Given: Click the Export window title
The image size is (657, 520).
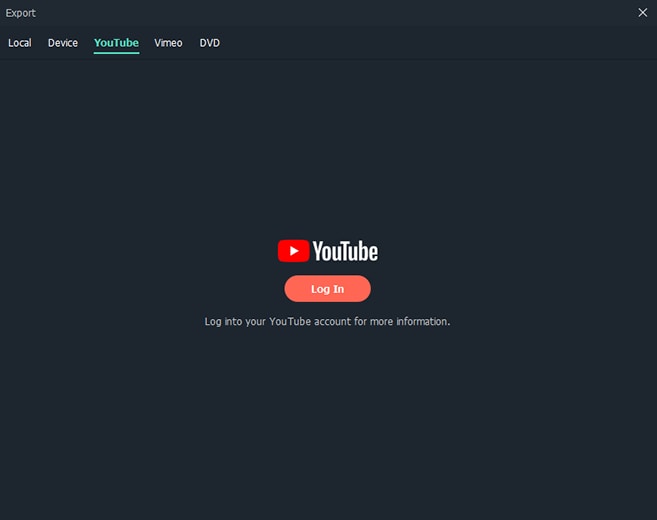Looking at the screenshot, I should click(21, 13).
